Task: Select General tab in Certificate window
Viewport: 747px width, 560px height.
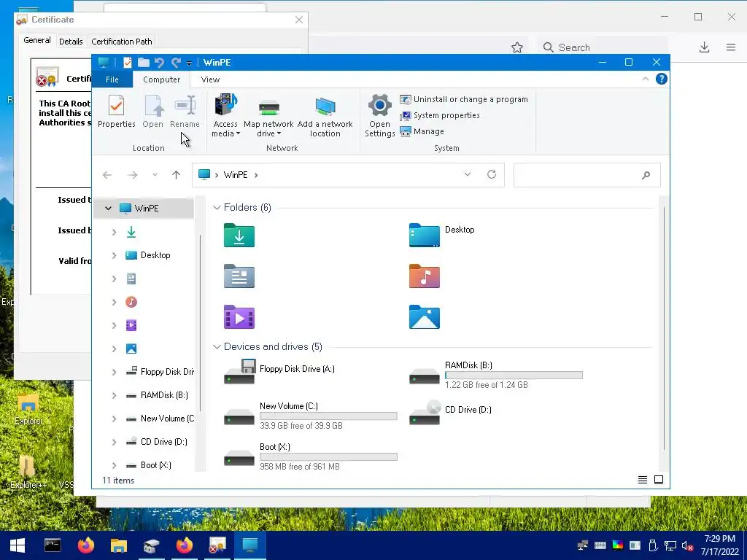Action: [37, 41]
